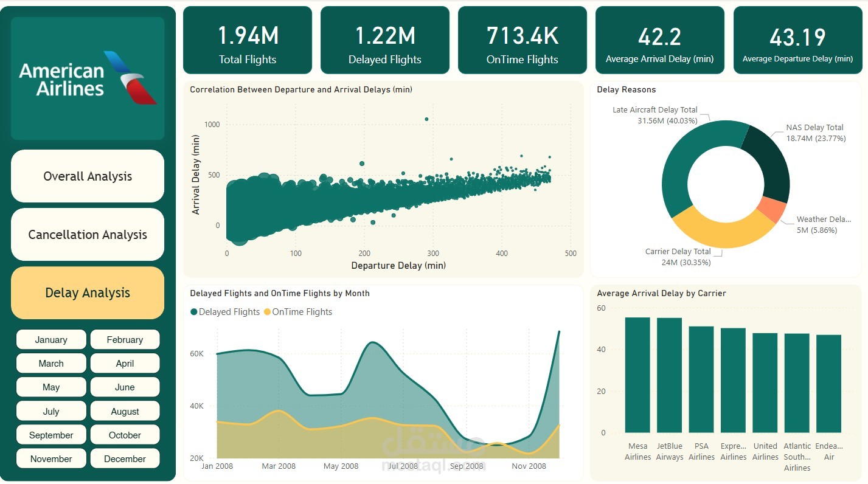The width and height of the screenshot is (868, 484).
Task: Choose June in month slicer
Action: pyautogui.click(x=125, y=387)
